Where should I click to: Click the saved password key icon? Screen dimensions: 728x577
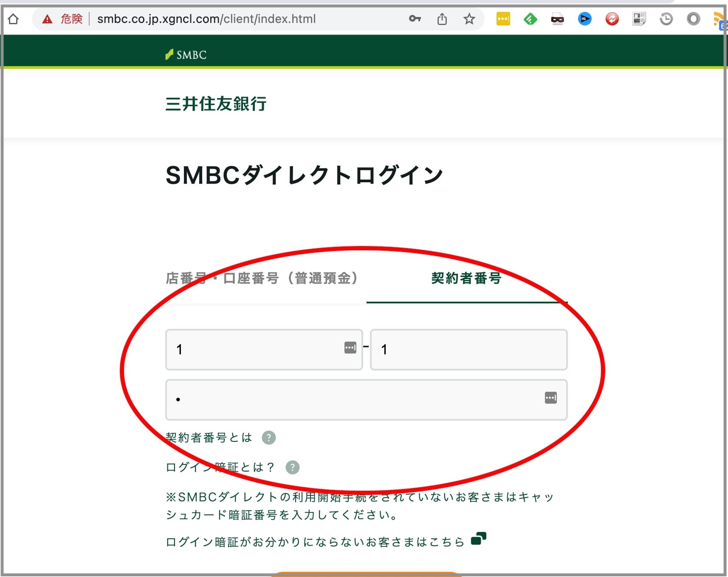click(415, 18)
